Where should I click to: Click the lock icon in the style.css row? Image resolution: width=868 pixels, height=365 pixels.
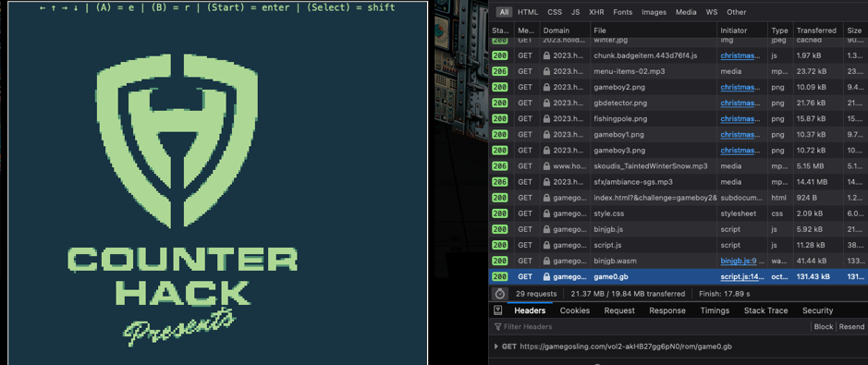coord(547,213)
